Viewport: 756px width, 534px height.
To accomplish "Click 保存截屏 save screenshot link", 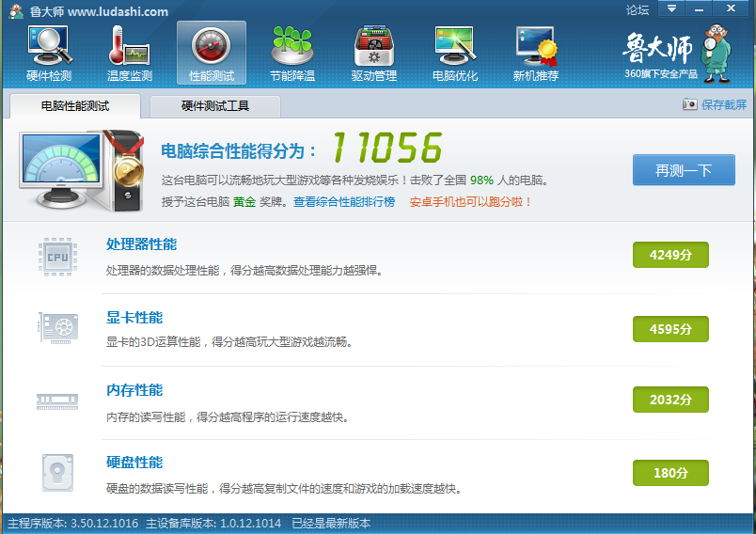I will (724, 104).
